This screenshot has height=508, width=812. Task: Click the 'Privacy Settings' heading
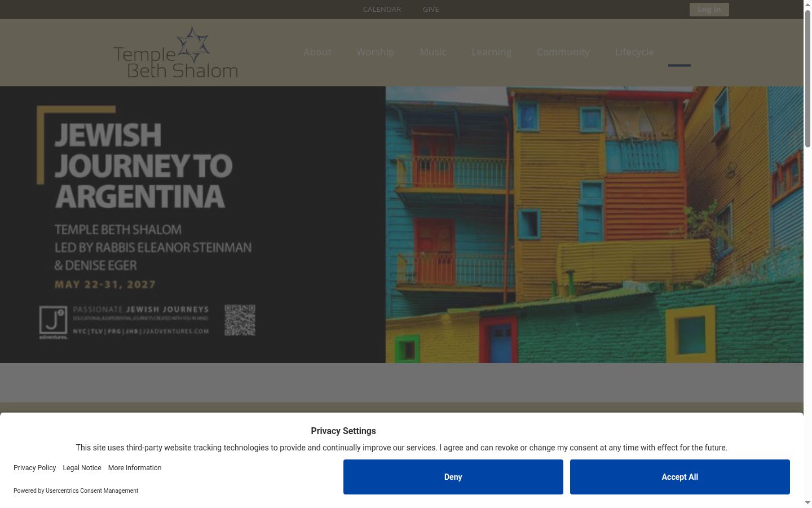tap(343, 431)
